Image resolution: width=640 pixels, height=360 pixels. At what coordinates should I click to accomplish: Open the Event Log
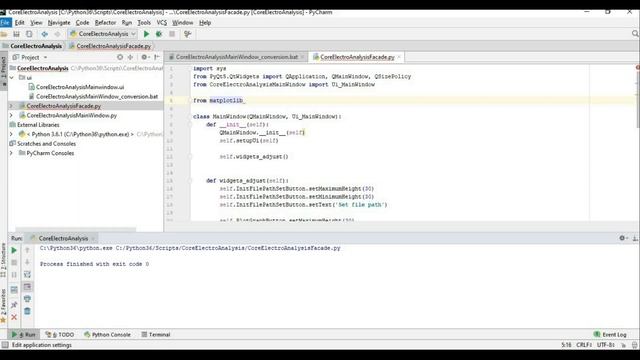(x=610, y=335)
